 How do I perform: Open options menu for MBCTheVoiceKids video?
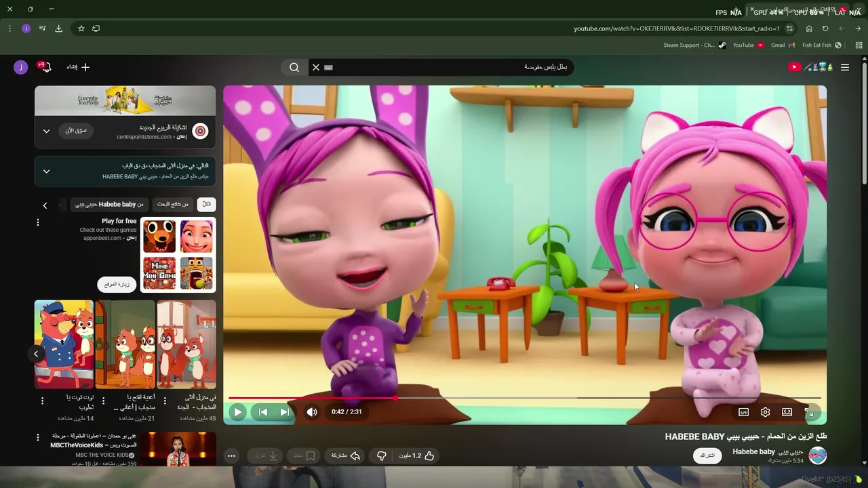coord(38,438)
